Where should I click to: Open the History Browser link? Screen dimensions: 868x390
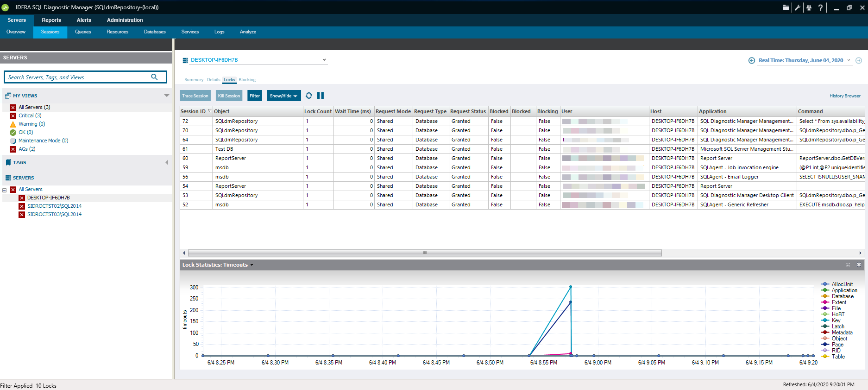tap(845, 96)
